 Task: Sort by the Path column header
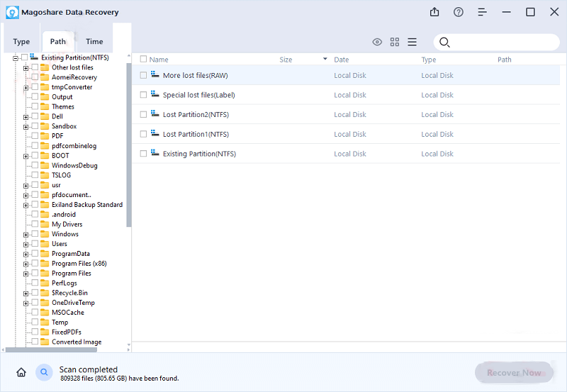[505, 60]
